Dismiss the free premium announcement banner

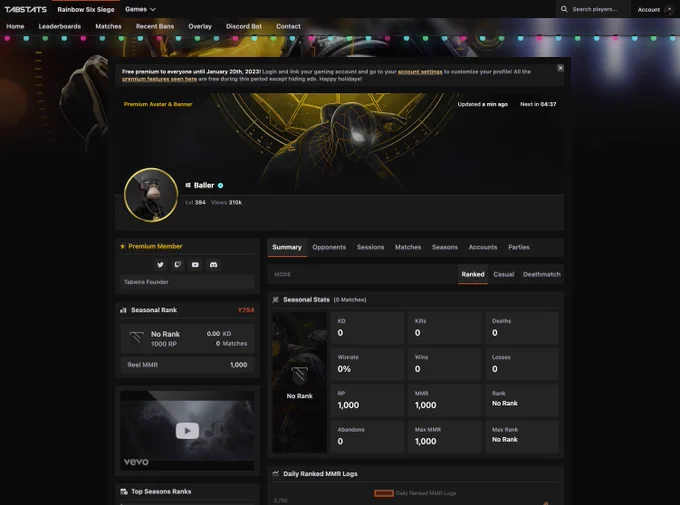point(560,68)
